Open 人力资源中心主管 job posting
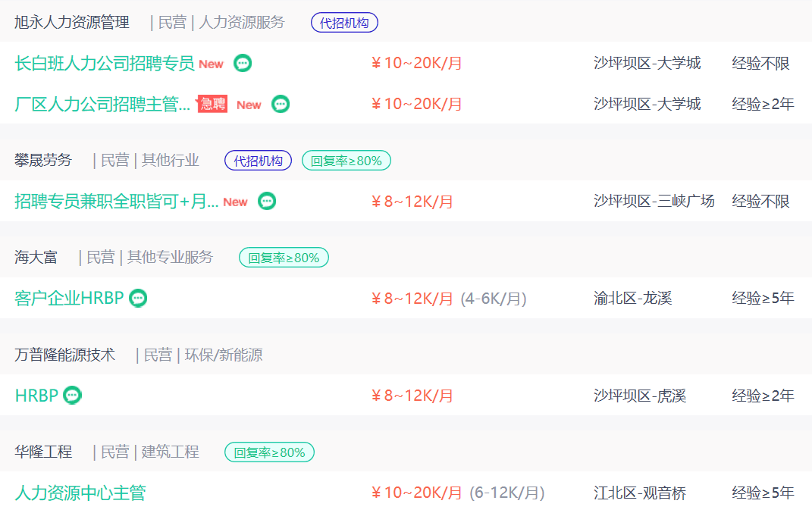 pyautogui.click(x=80, y=493)
